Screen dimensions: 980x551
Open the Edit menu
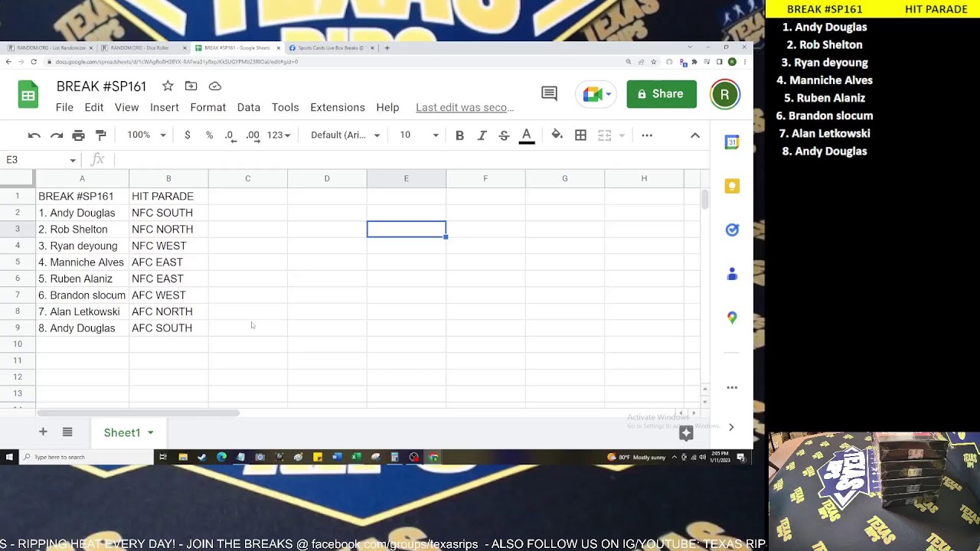[94, 107]
